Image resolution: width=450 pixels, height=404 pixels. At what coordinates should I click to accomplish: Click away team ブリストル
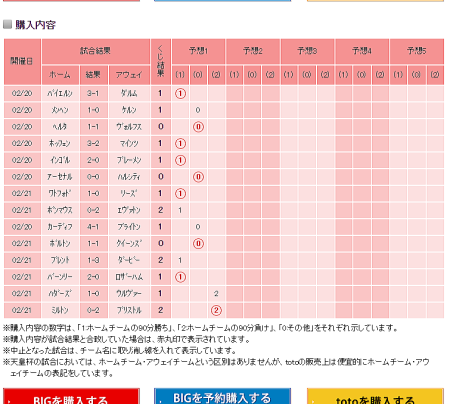pos(129,310)
